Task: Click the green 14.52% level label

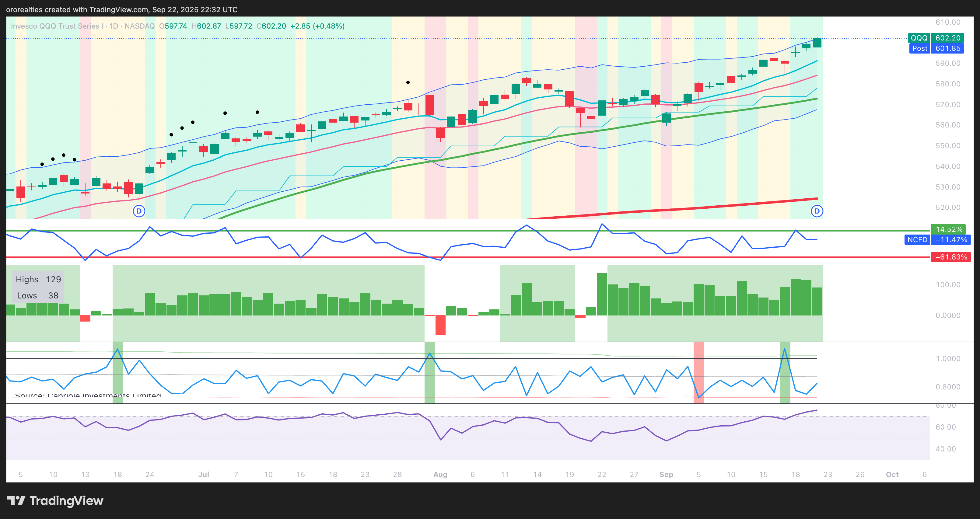Action: (x=949, y=229)
